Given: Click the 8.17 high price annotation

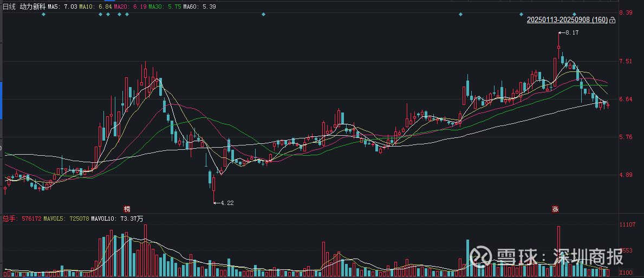Looking at the screenshot, I should tap(572, 33).
